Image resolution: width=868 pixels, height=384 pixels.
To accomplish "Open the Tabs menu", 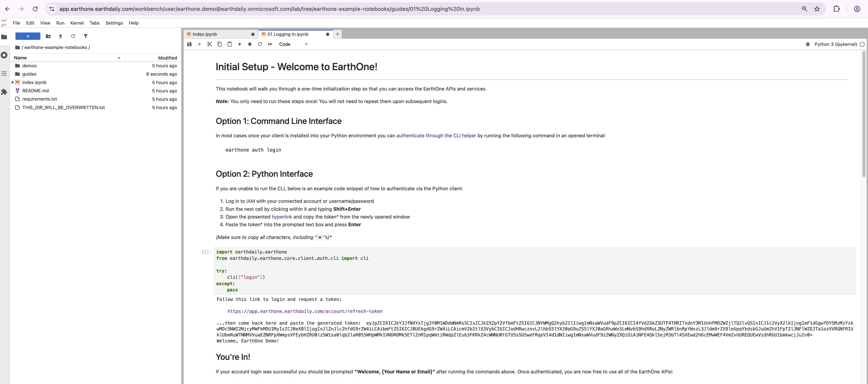I will (x=95, y=23).
